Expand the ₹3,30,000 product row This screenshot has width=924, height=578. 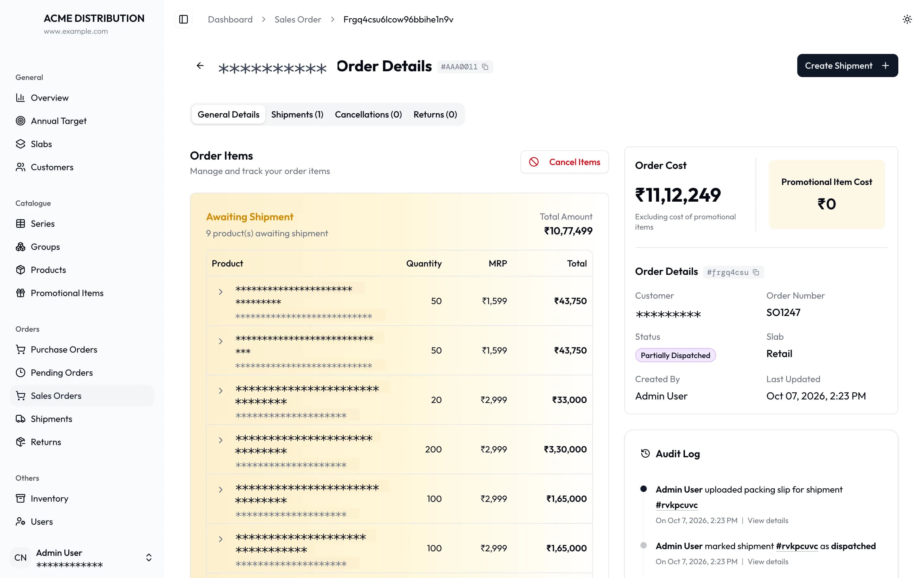click(x=220, y=440)
